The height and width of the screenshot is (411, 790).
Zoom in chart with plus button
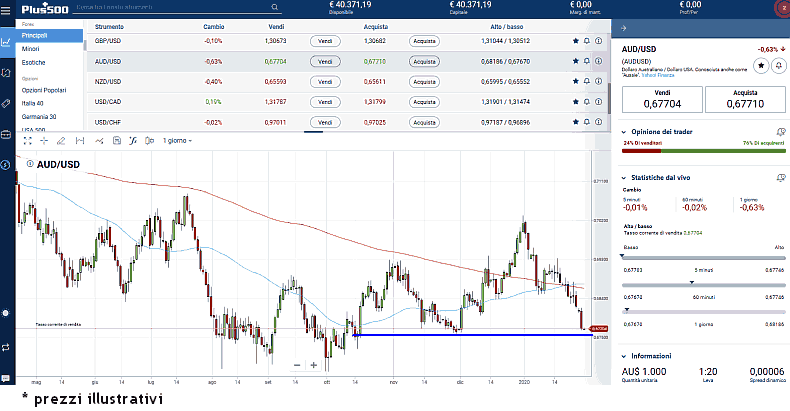314,365
